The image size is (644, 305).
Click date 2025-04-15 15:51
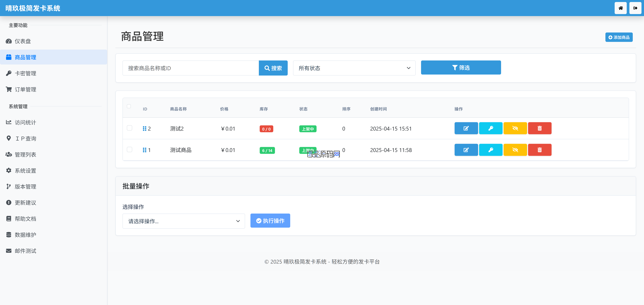tap(391, 128)
